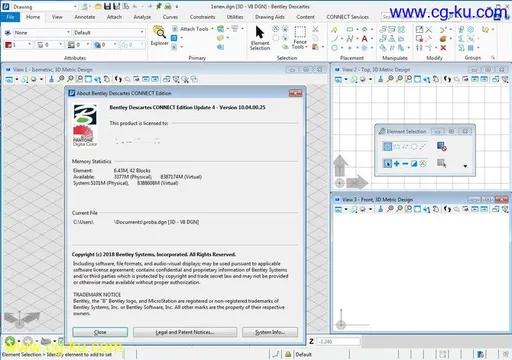Open Legal and Patent Notices
The width and height of the screenshot is (512, 360).
[x=185, y=332]
